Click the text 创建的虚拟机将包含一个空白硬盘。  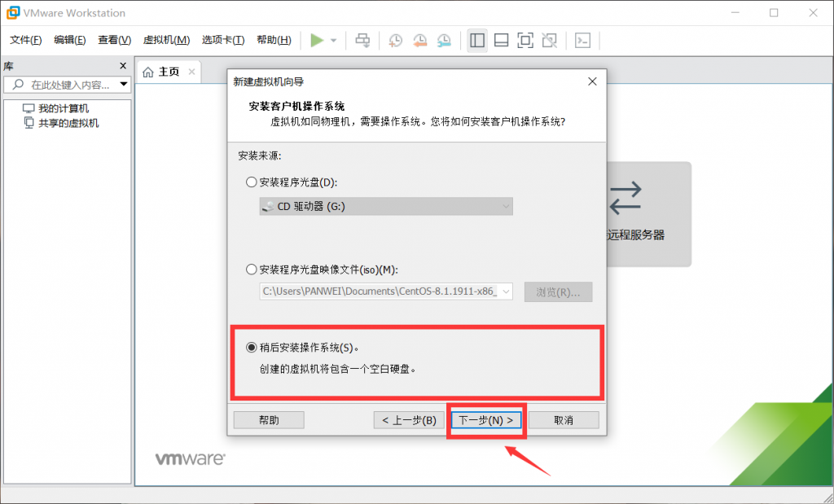tap(338, 369)
